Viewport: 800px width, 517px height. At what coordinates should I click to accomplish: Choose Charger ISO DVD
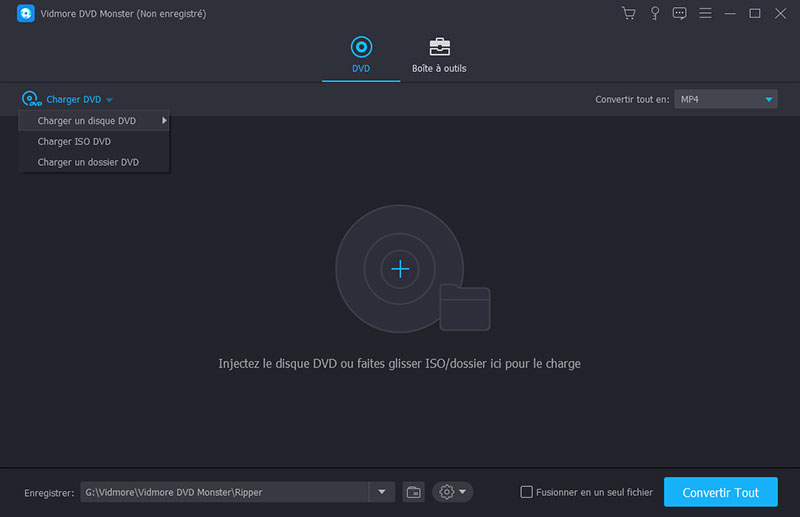point(94,141)
